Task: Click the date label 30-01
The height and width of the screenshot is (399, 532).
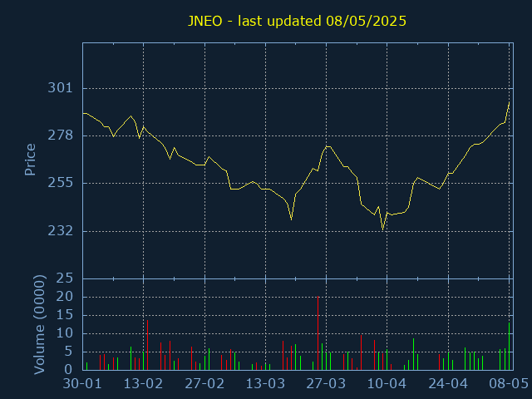Action: click(82, 384)
